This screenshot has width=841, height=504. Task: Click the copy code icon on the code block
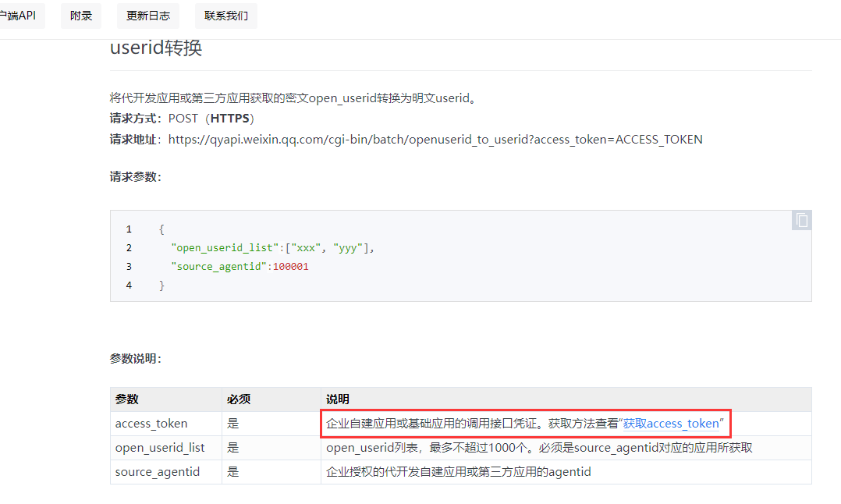tap(800, 219)
